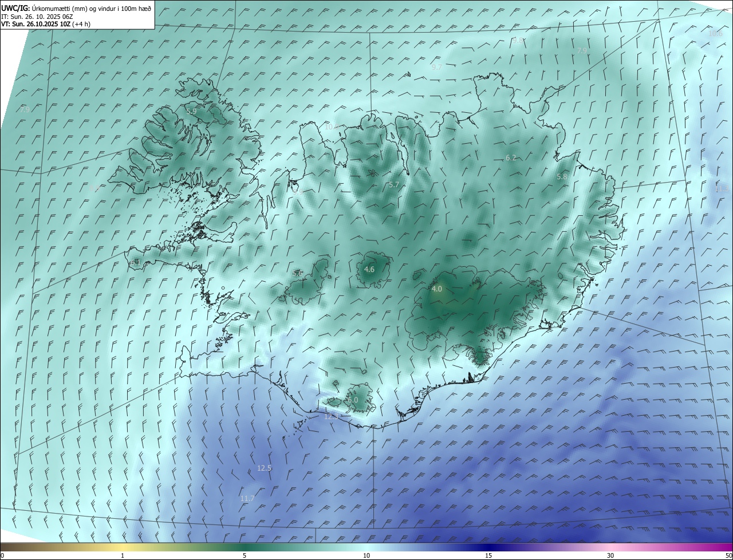Image resolution: width=733 pixels, height=560 pixels.
Task: Click the 50 tick on the color scale
Action: click(x=728, y=555)
